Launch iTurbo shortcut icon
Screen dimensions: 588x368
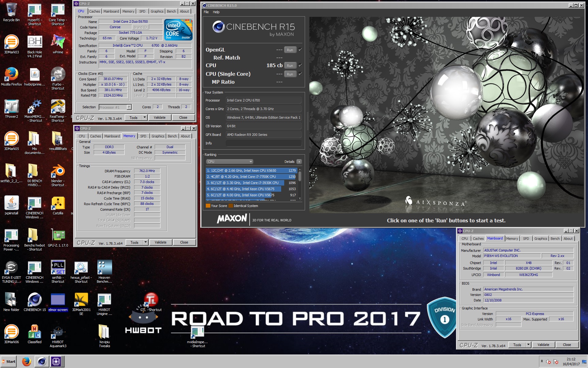click(58, 74)
